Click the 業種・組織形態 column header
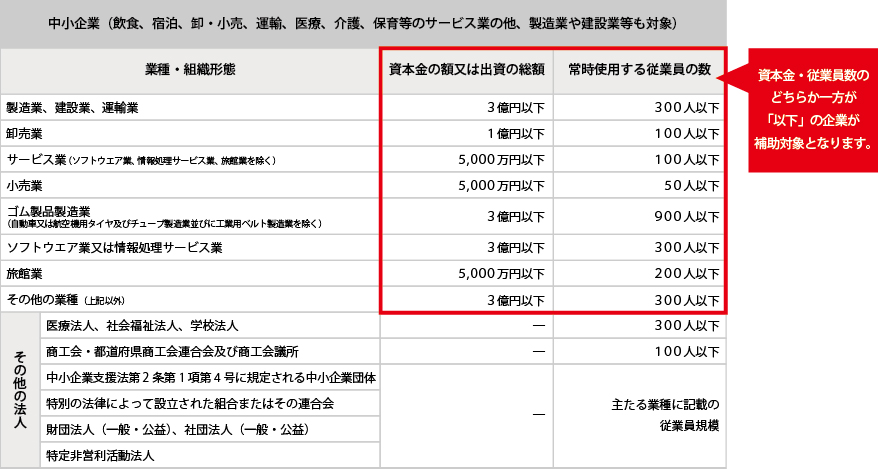 [x=190, y=70]
